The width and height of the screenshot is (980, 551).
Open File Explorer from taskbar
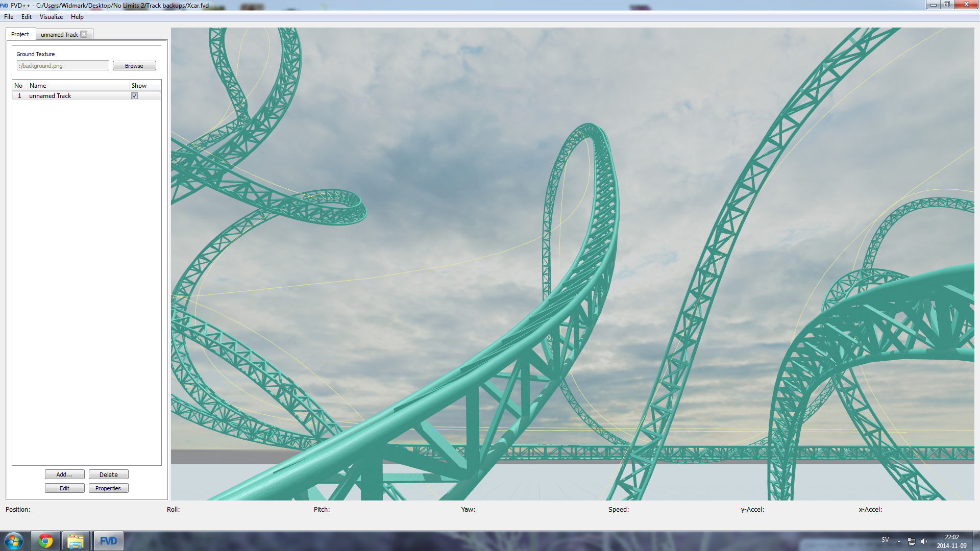(x=76, y=541)
